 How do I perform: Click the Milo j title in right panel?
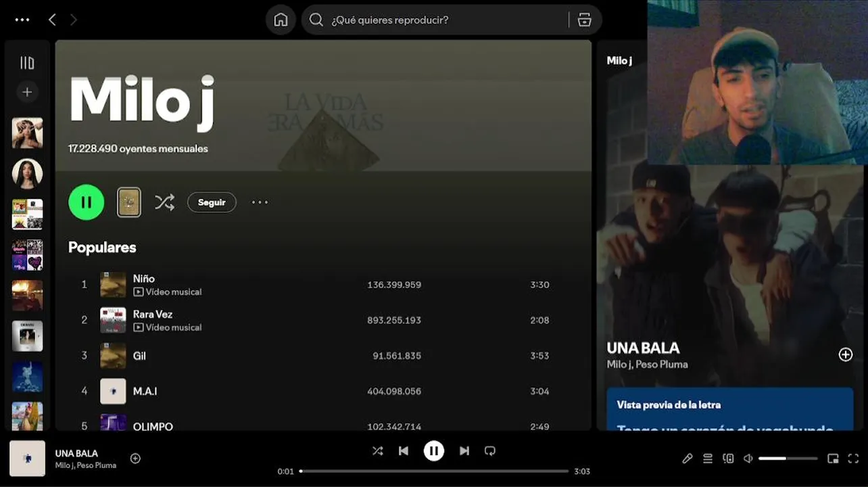(619, 60)
